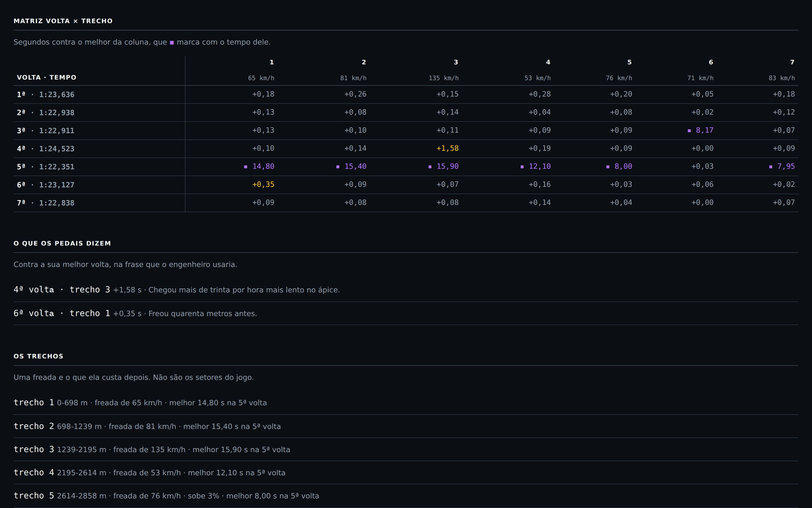Screen dimensions: 812x508
Task: Click the purple 15,40 best time cell
Action: click(x=351, y=166)
